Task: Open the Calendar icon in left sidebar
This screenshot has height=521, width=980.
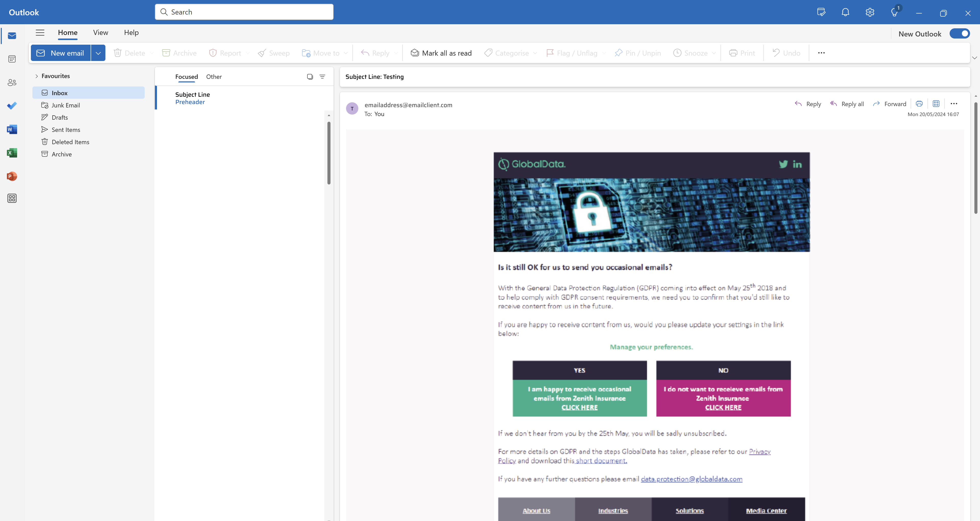Action: 12,59
